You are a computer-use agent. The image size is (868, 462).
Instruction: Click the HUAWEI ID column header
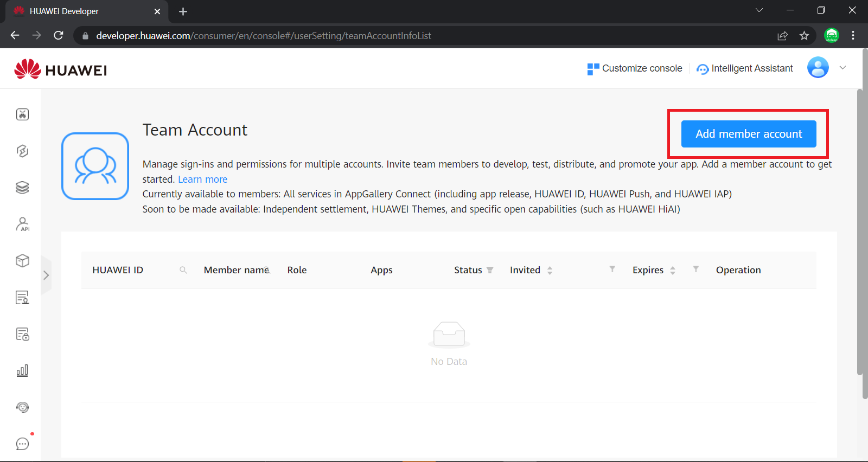[118, 270]
